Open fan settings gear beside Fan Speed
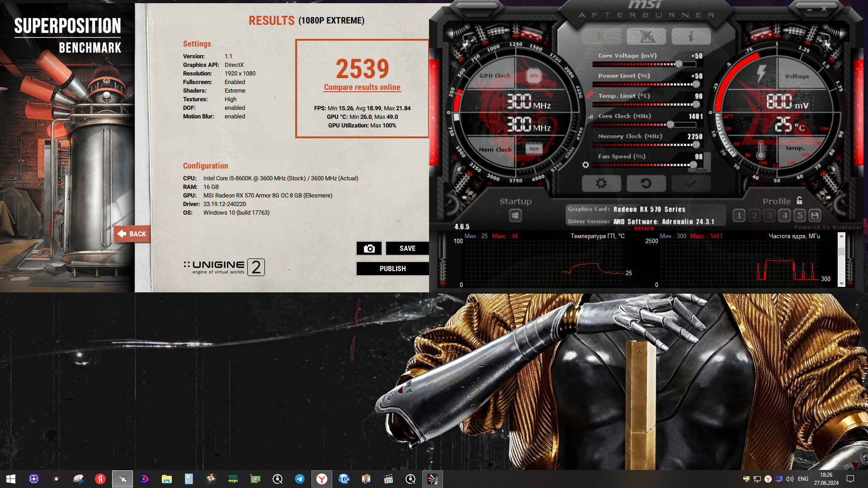The height and width of the screenshot is (488, 868). (585, 165)
